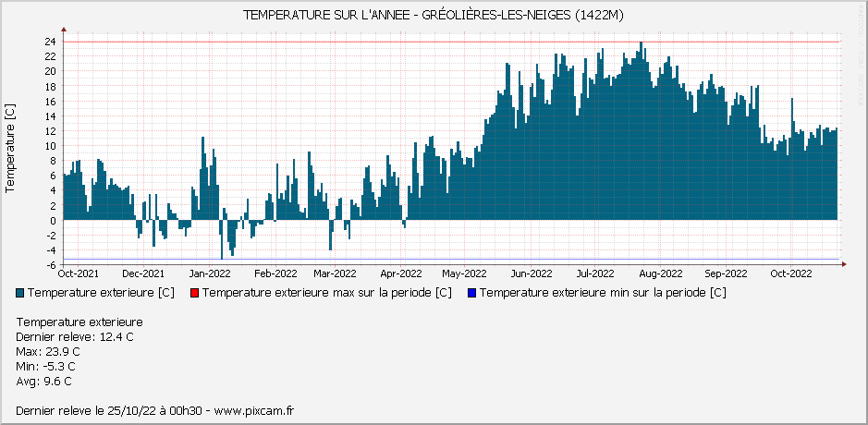Select the Max: 23.9 C statistic line

click(48, 352)
